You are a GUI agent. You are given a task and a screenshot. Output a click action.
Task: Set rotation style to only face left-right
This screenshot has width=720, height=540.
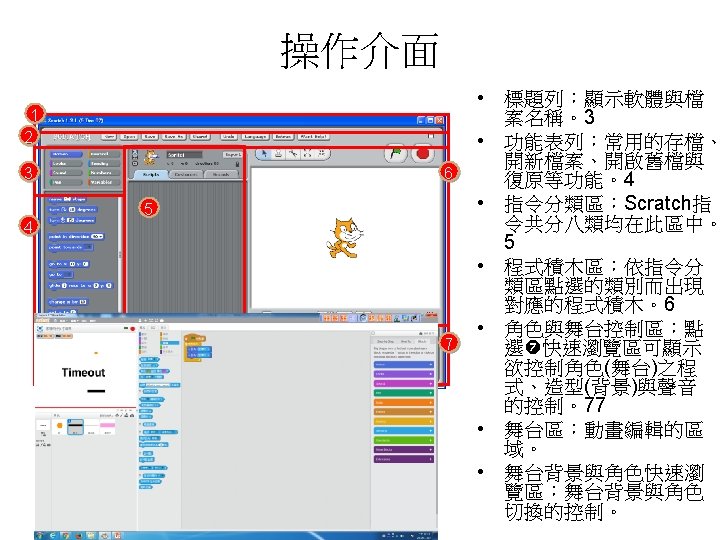pos(135,158)
